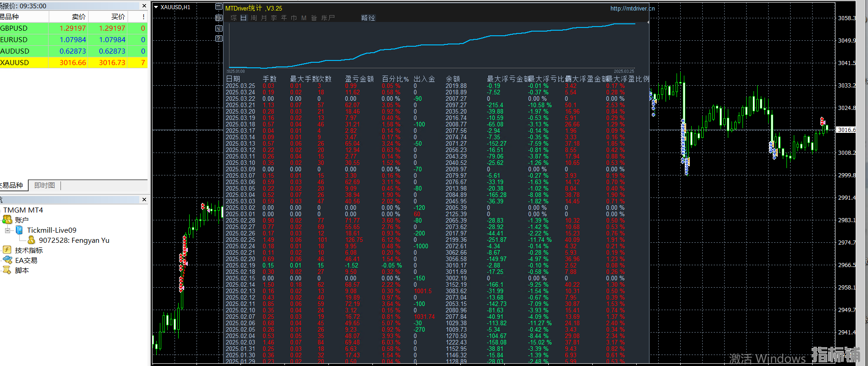The width and height of the screenshot is (868, 366).
Task: Click the 路径 path button
Action: tap(368, 18)
